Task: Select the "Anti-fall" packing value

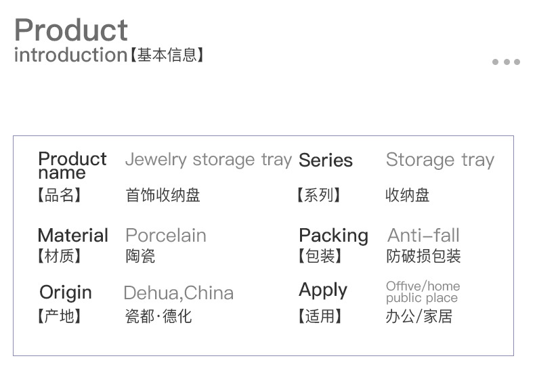Action: (423, 236)
